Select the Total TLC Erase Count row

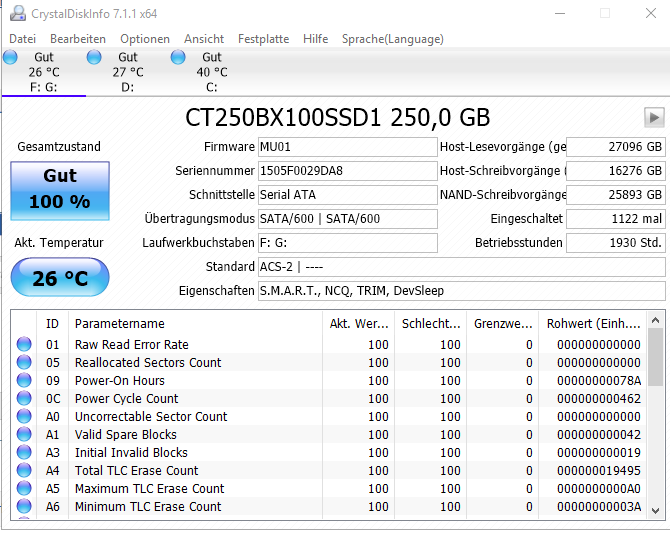click(x=329, y=470)
